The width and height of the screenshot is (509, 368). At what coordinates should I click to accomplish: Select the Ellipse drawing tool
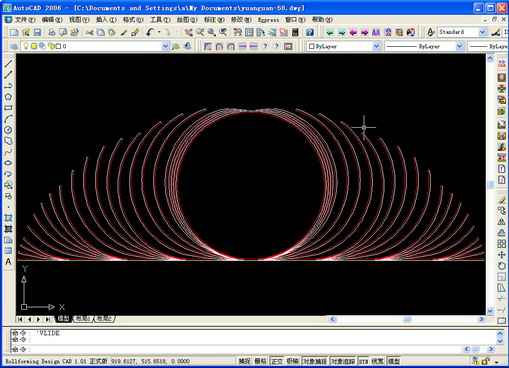point(8,163)
